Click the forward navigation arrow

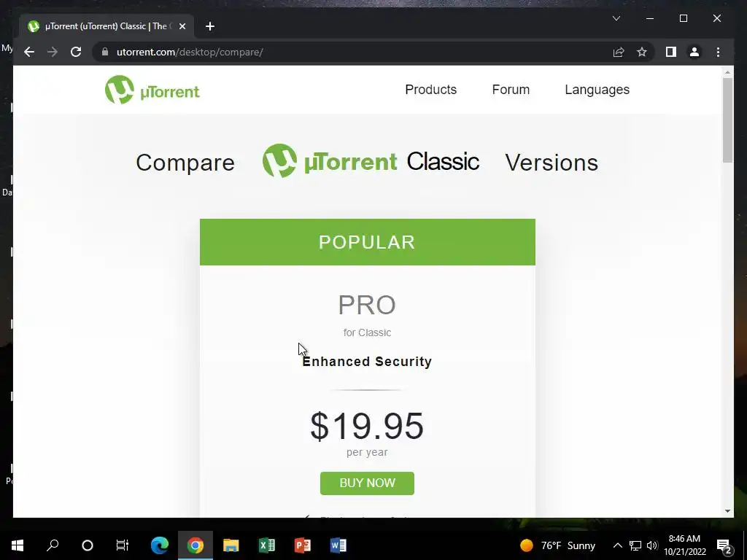click(53, 52)
